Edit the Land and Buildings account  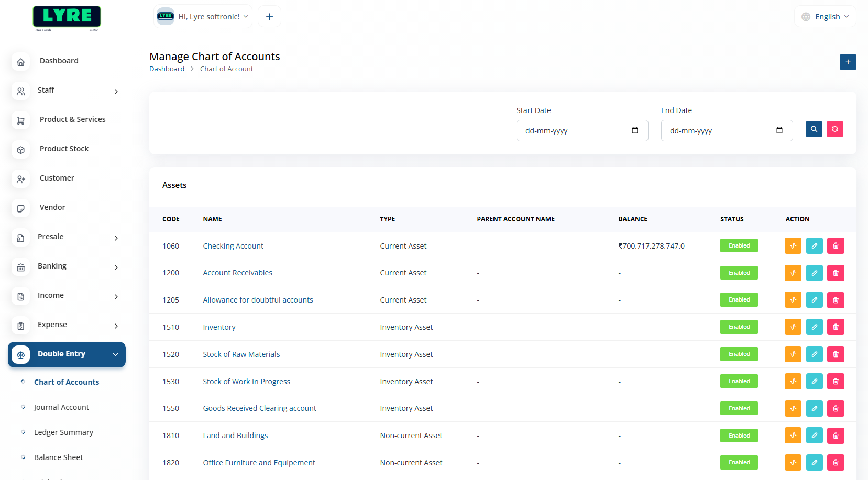(814, 436)
